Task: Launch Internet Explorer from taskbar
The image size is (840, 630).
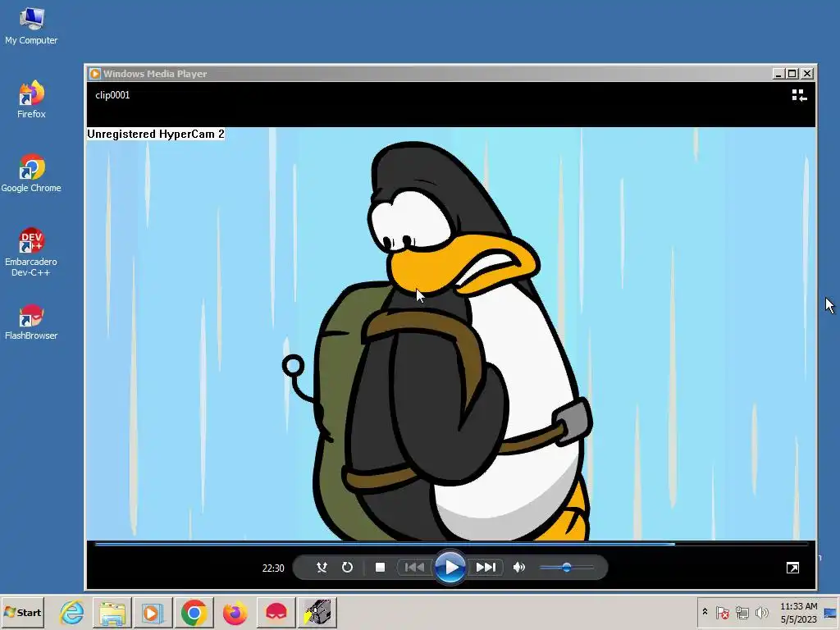Action: tap(72, 612)
